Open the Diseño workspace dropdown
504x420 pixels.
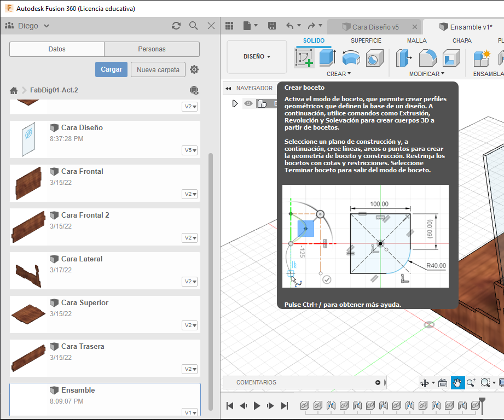click(x=257, y=56)
